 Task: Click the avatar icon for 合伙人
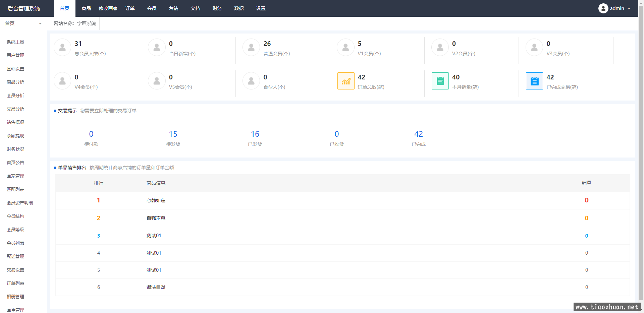click(x=251, y=81)
